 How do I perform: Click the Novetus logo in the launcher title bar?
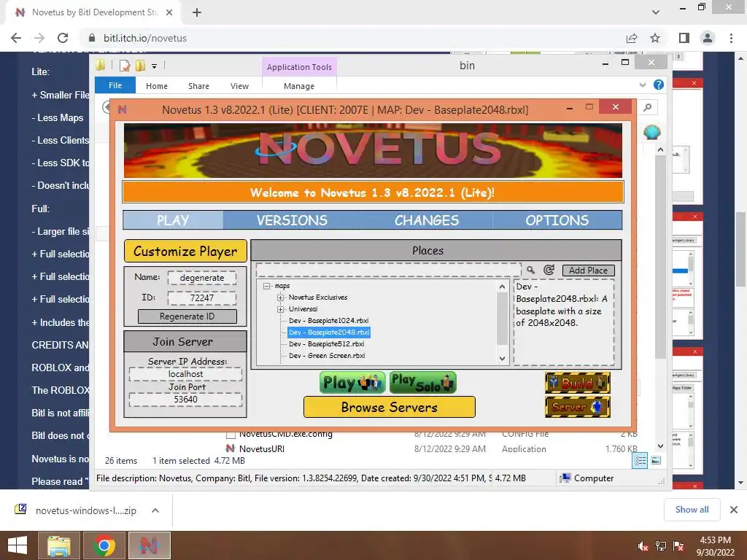point(123,109)
